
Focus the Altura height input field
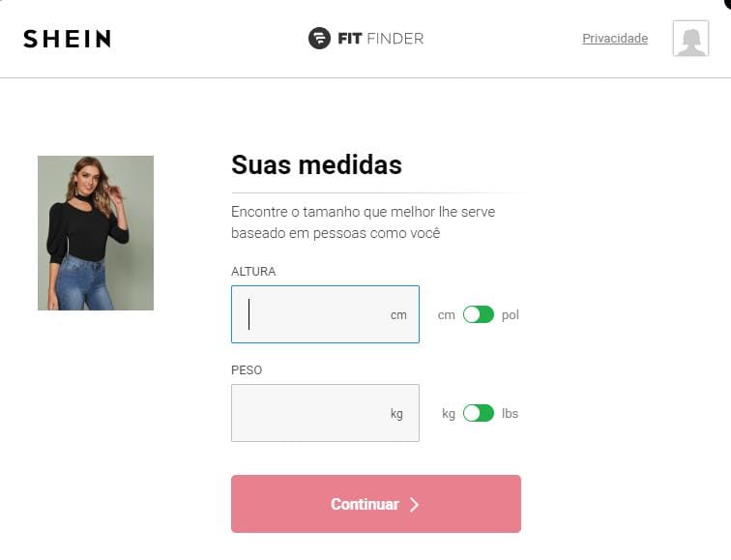pyautogui.click(x=325, y=314)
